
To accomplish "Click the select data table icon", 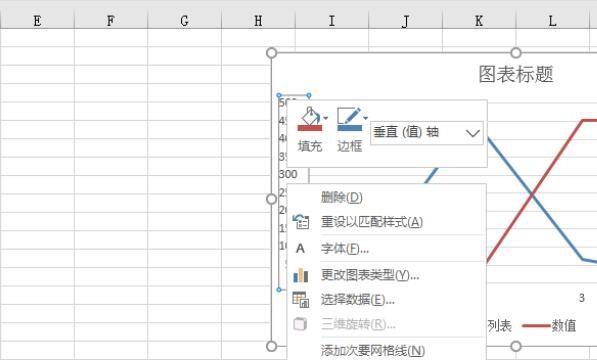I will pos(300,299).
